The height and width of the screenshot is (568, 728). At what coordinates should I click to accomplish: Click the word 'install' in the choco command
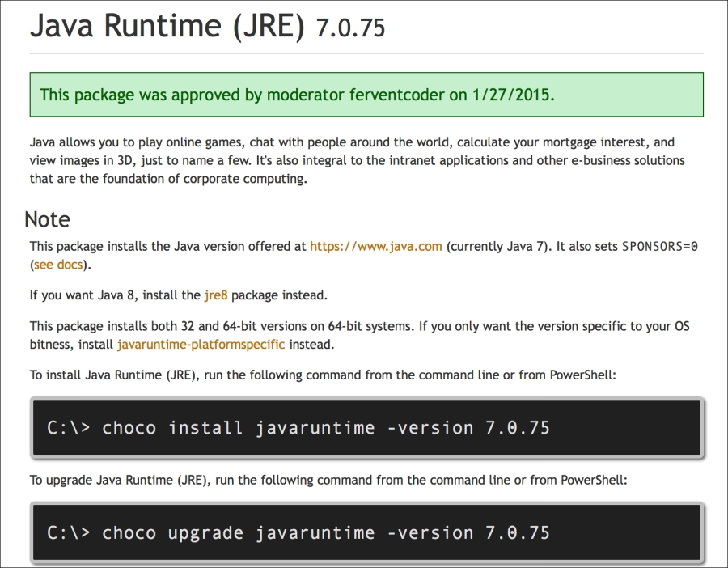click(205, 427)
